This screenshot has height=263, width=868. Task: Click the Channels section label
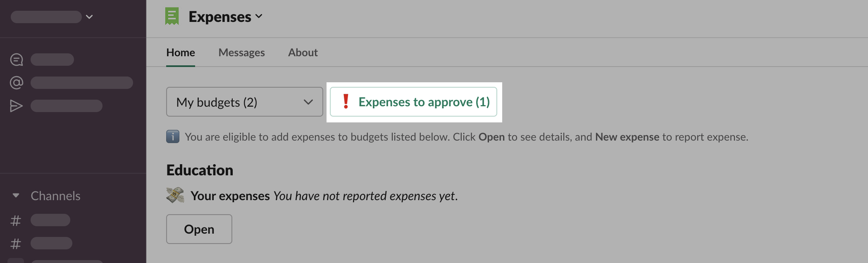55,196
